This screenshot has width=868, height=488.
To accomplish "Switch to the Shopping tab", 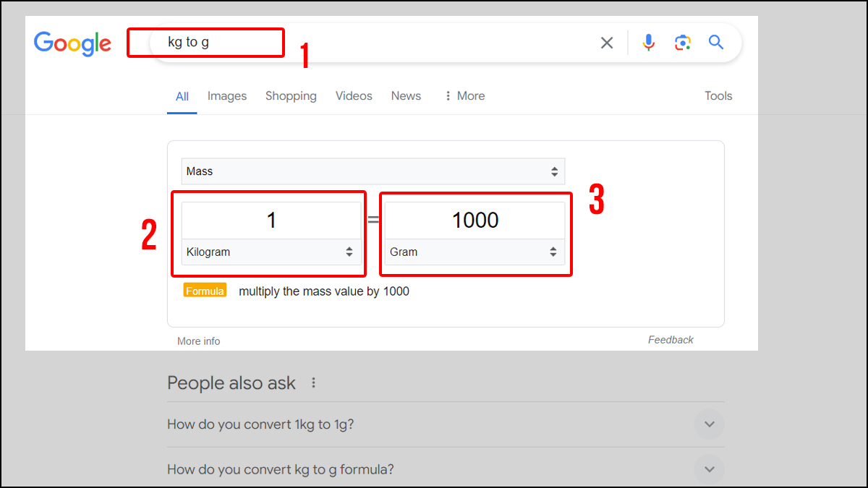I will pyautogui.click(x=291, y=96).
